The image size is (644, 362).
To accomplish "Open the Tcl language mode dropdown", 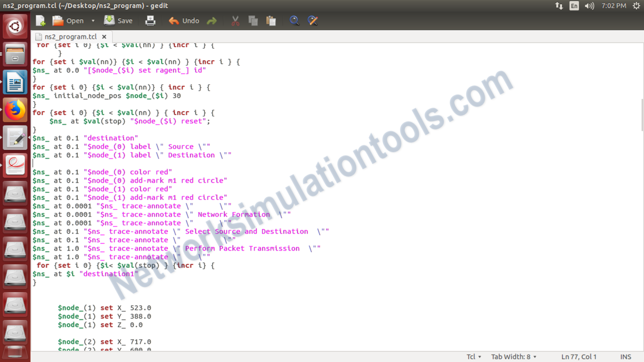I will 473,357.
